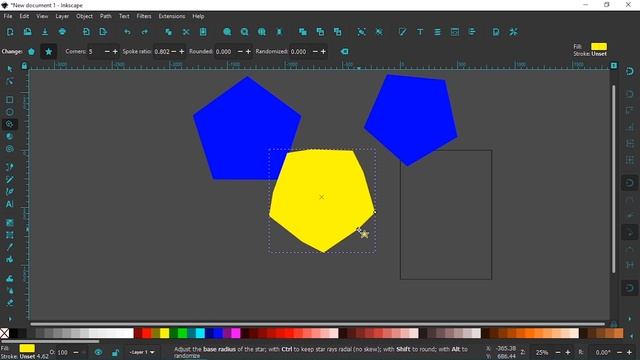This screenshot has width=640, height=360.
Task: Open Document Properties
Action: [496, 32]
